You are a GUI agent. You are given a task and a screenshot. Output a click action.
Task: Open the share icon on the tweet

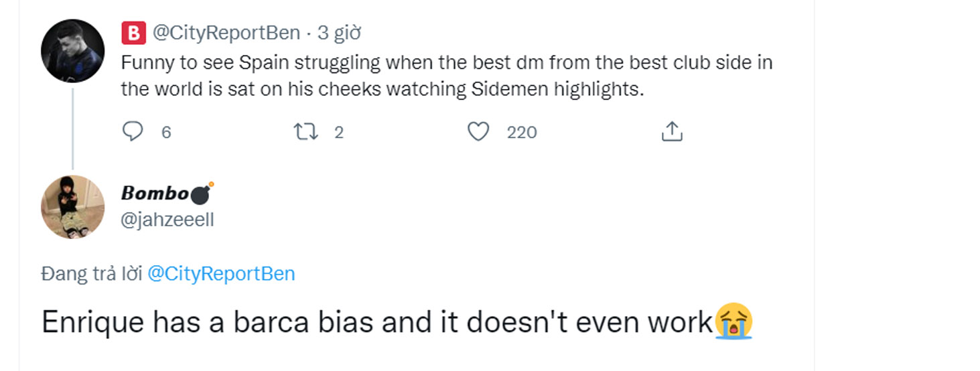(672, 131)
